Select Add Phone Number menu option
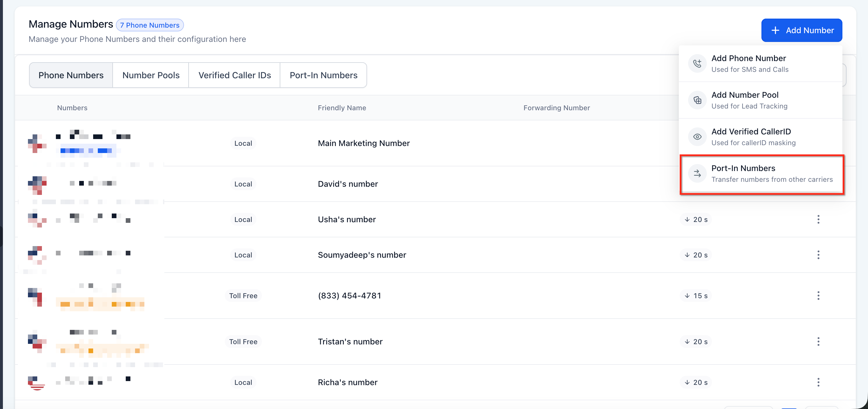 (760, 63)
